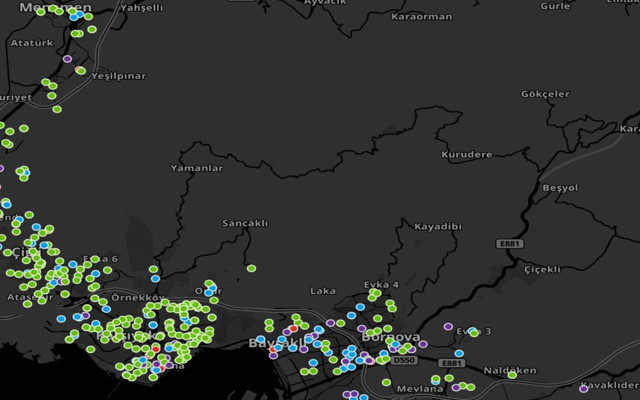Click the green marker left of Yeşilpınar label
This screenshot has height=400, width=640.
click(x=80, y=70)
